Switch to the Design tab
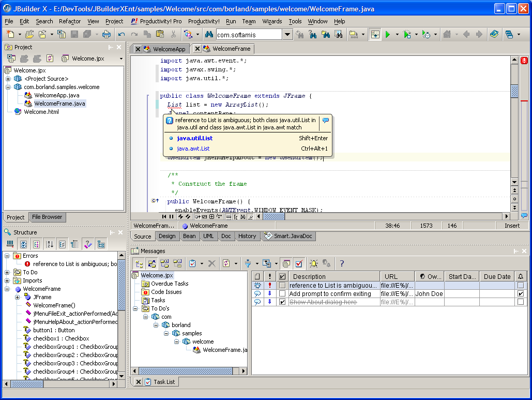This screenshot has width=532, height=400. (x=167, y=236)
